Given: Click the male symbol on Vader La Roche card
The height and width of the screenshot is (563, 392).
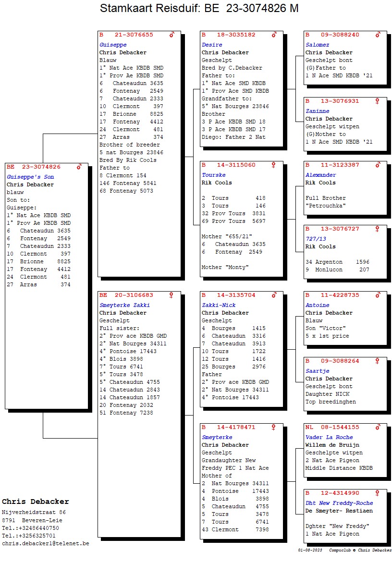Looking at the screenshot, I should coord(378,427).
